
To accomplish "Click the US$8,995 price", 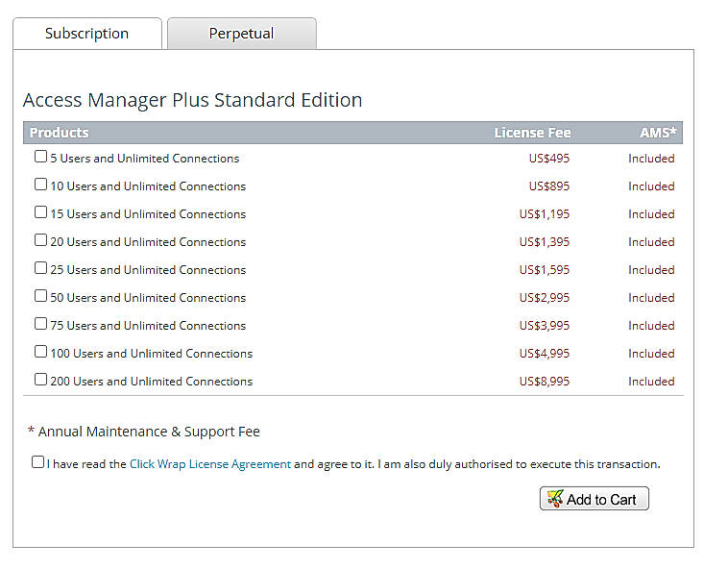I will tap(545, 382).
